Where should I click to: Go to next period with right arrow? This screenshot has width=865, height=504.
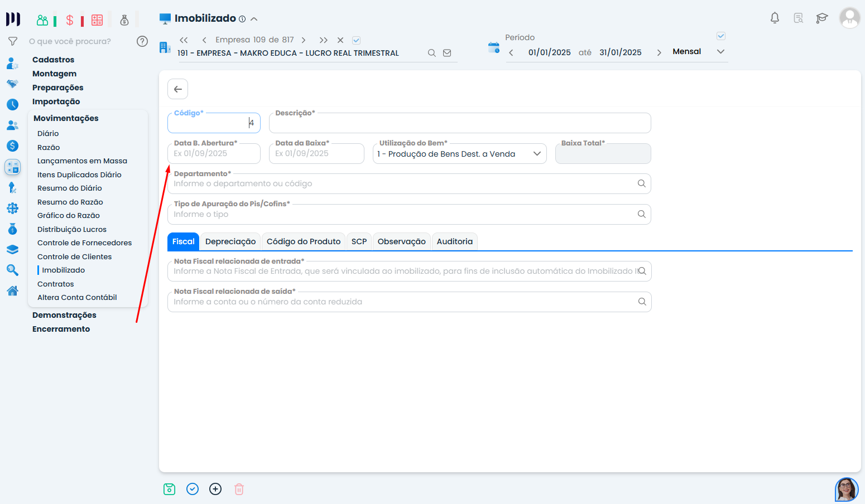pos(659,52)
